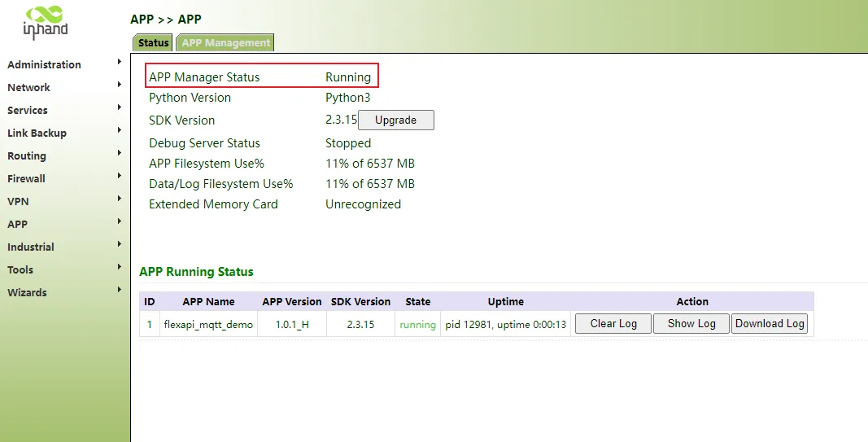Expand arrow next to VPN

click(x=119, y=199)
